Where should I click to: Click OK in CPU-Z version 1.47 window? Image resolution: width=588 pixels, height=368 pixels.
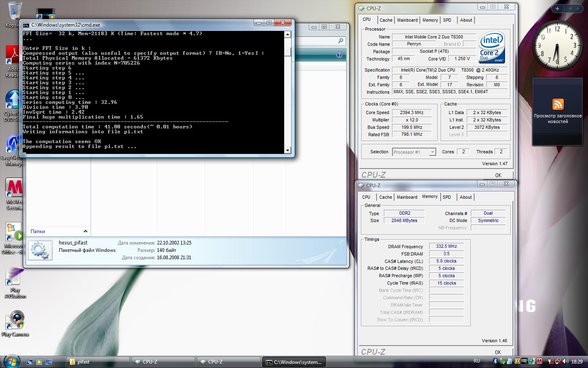[498, 175]
